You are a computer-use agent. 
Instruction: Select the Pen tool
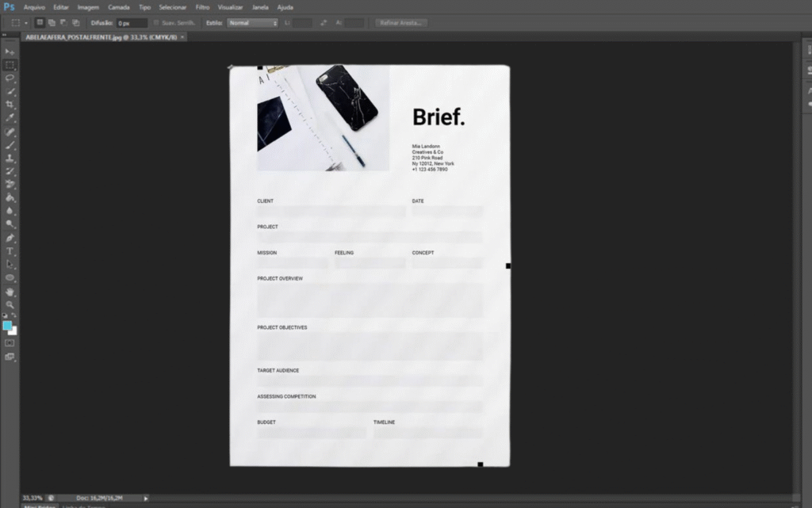point(10,238)
